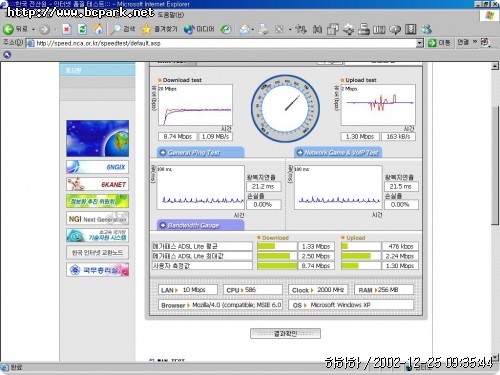Open the Media (미디어) globe panel
The height and width of the screenshot is (375, 500).
(x=199, y=29)
